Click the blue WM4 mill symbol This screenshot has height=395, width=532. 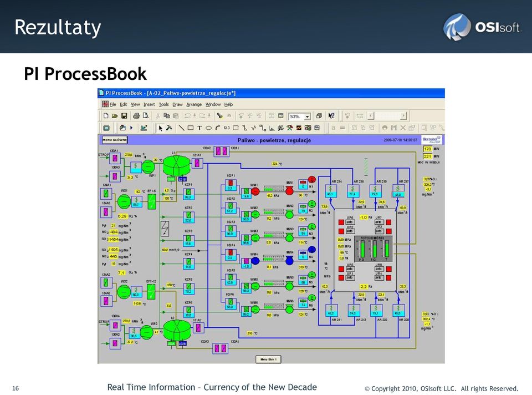(255, 261)
